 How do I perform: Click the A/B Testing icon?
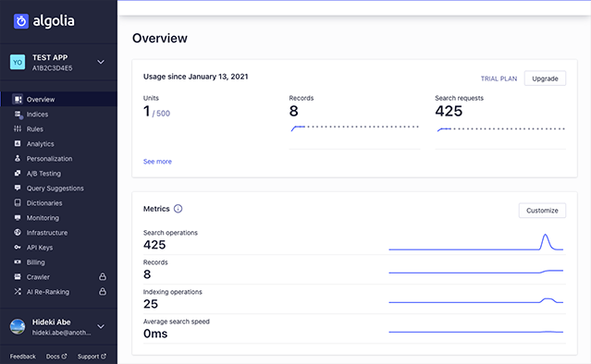(18, 173)
